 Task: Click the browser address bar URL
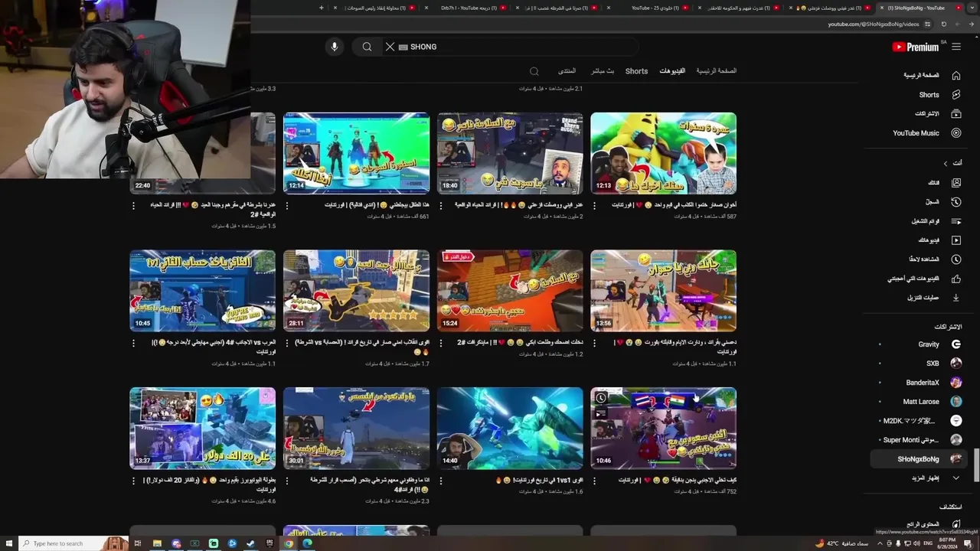(873, 24)
